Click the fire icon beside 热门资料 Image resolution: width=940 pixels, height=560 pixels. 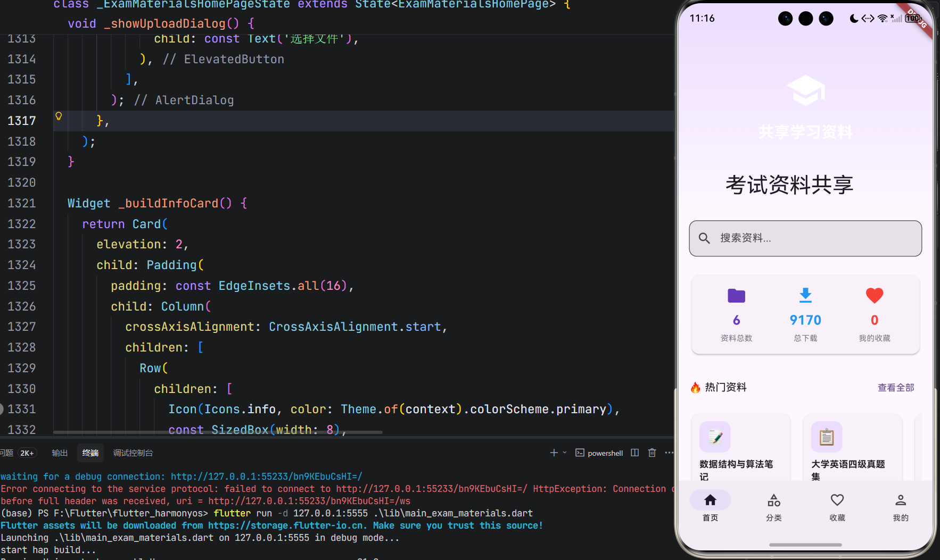tap(695, 387)
